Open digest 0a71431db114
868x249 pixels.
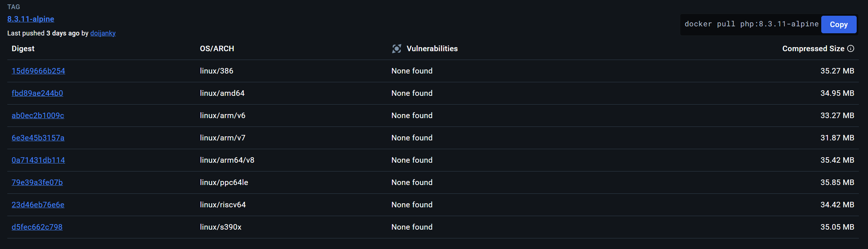(x=38, y=160)
